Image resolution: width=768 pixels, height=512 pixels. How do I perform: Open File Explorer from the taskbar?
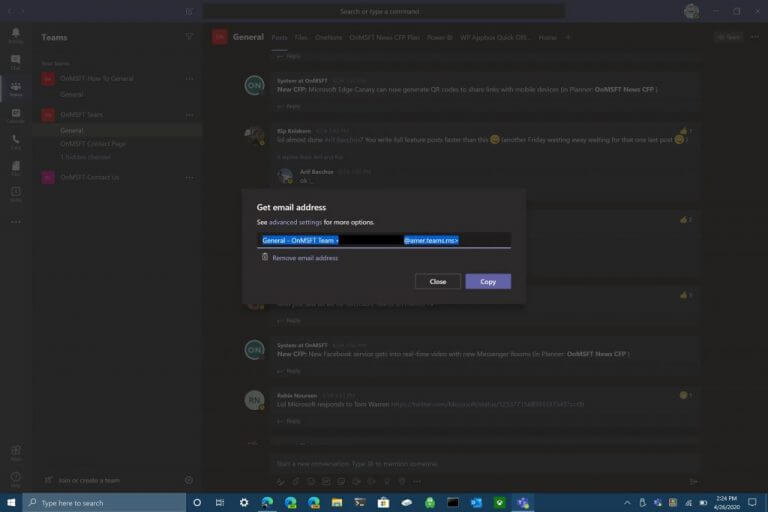[x=336, y=503]
